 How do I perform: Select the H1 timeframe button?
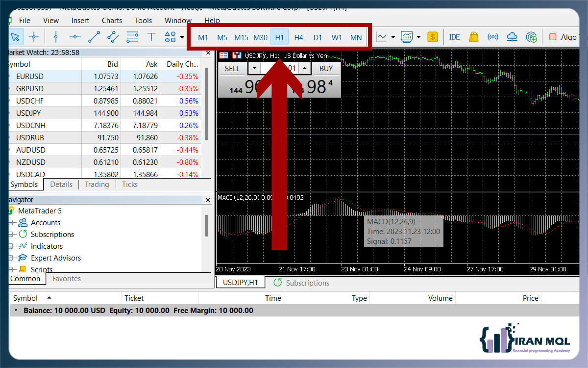pos(280,37)
